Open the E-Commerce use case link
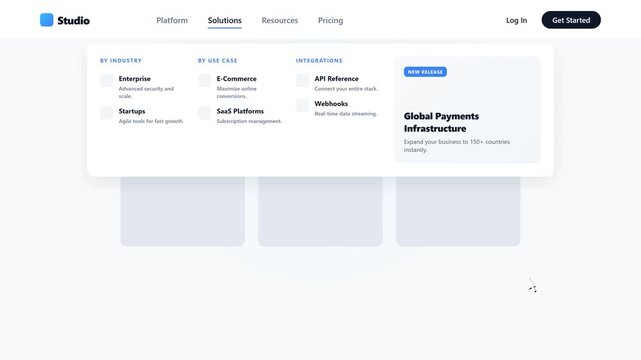The width and height of the screenshot is (641, 360). (x=237, y=78)
